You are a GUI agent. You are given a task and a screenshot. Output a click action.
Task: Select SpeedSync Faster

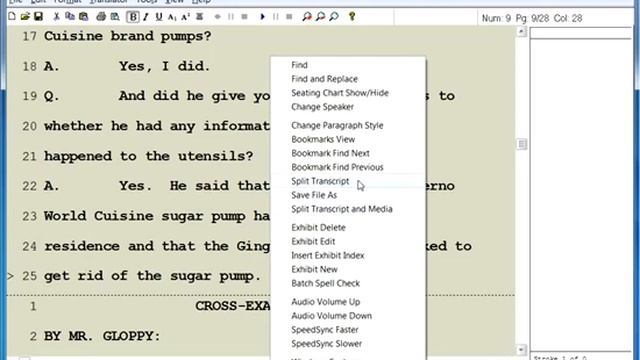324,329
